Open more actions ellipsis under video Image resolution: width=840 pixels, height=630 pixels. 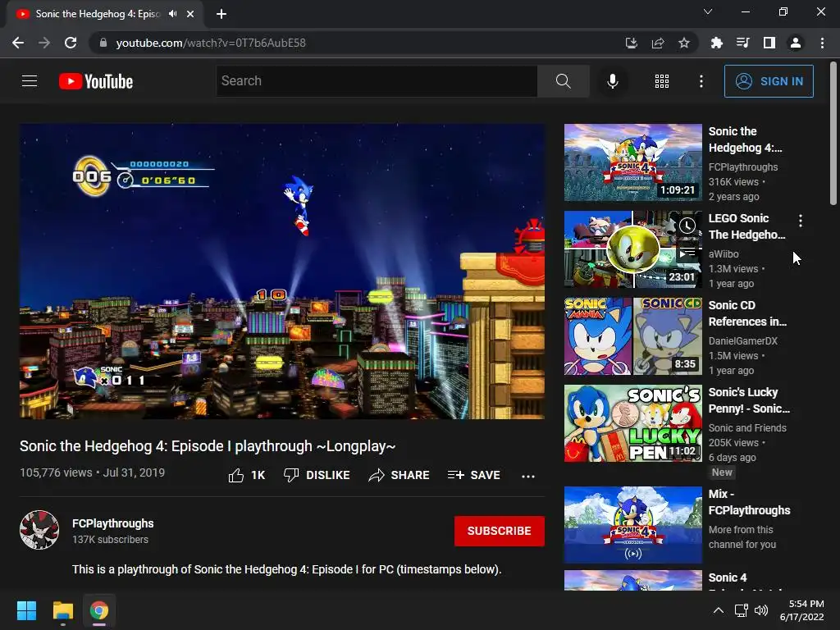point(528,476)
